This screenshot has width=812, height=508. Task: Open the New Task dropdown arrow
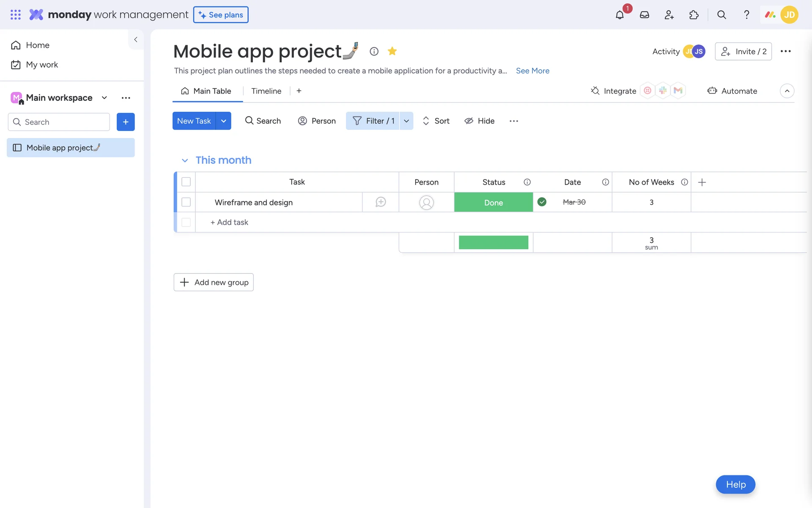pos(223,121)
